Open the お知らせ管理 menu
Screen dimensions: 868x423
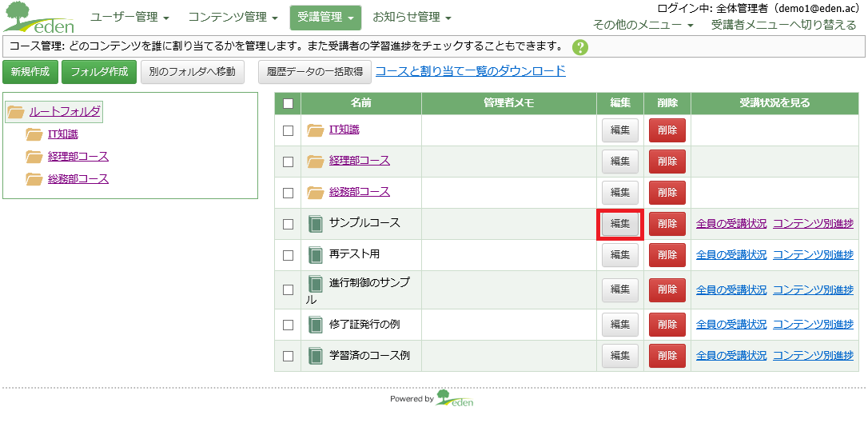tap(412, 17)
